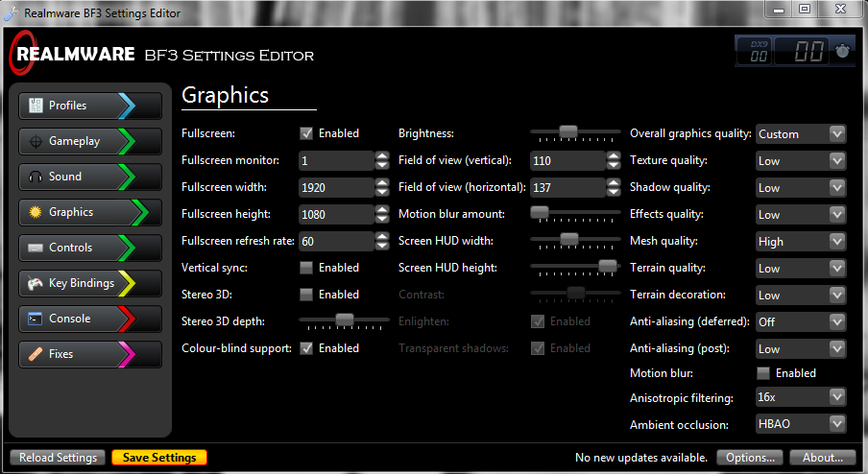Image resolution: width=868 pixels, height=474 pixels.
Task: Click the 'No new updates available.' status text
Action: point(641,458)
